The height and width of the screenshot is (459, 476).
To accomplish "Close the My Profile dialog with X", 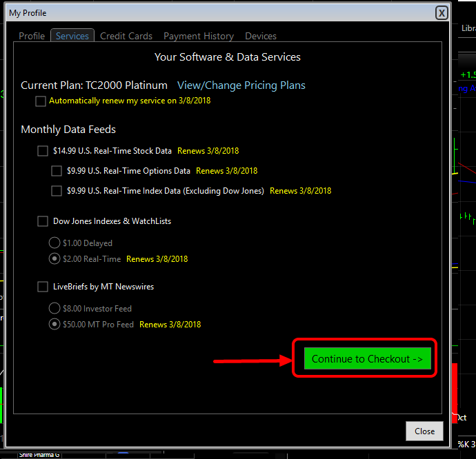I will click(x=442, y=13).
